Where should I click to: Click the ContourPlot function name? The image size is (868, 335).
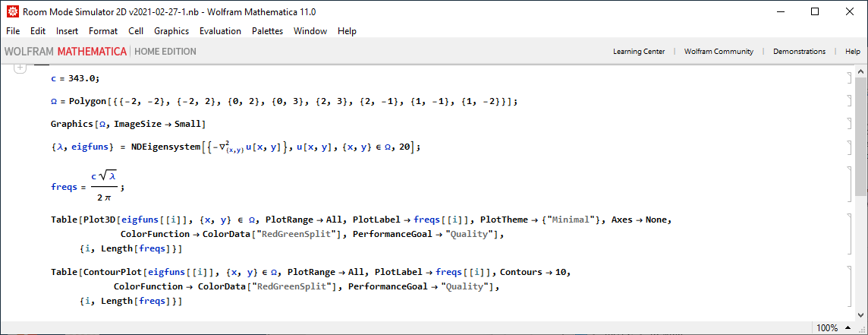(112, 272)
